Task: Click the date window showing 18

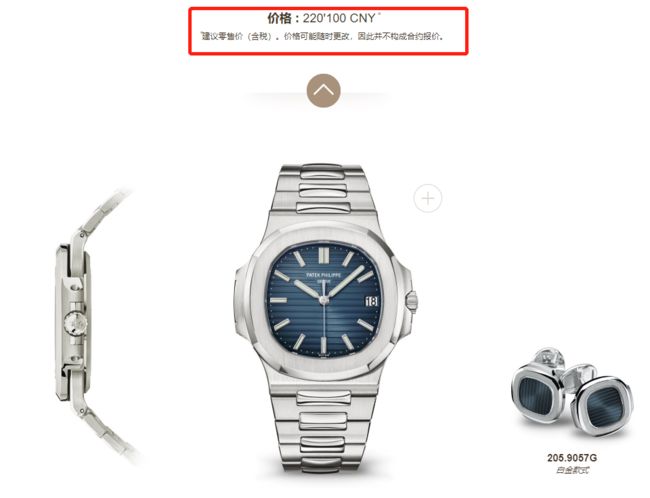Action: click(371, 301)
